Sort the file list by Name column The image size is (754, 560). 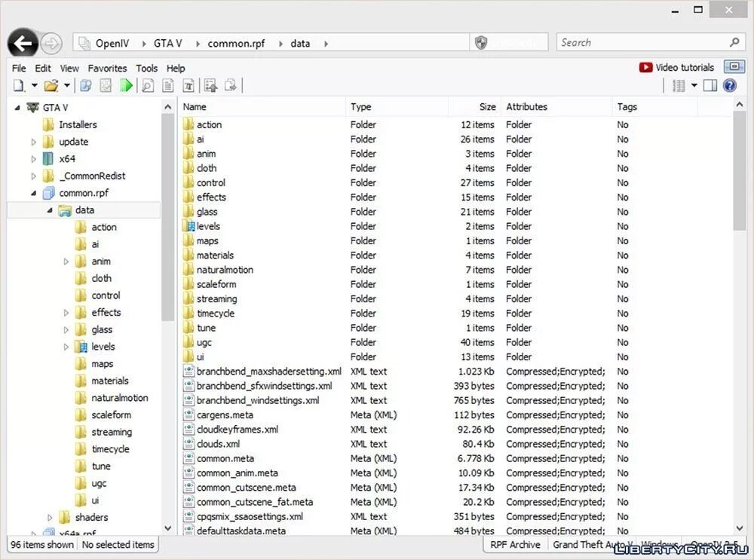pos(262,107)
